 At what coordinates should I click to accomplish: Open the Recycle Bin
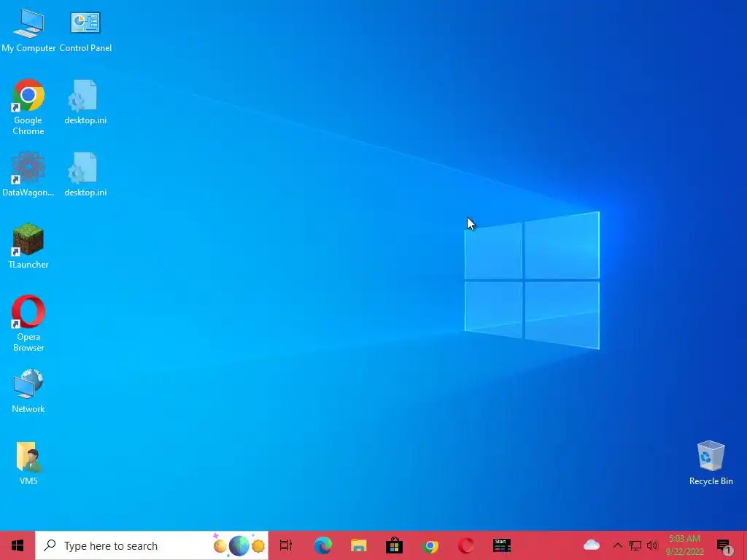711,463
